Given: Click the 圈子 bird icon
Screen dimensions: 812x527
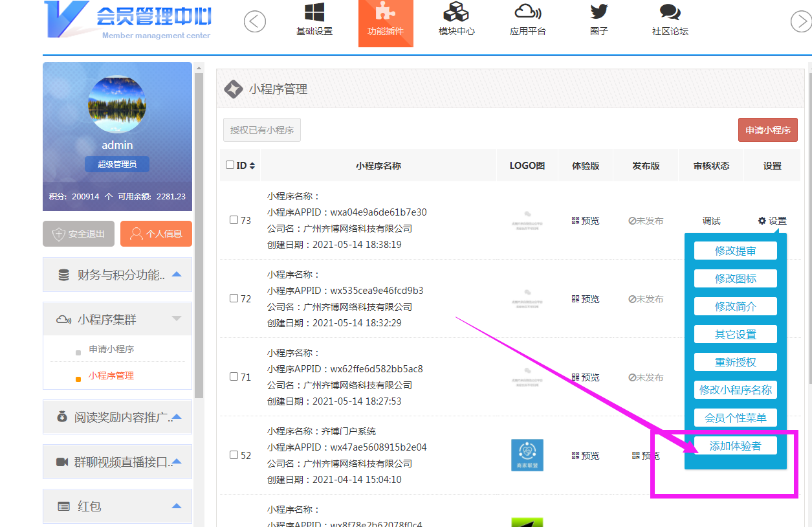Looking at the screenshot, I should pos(599,12).
